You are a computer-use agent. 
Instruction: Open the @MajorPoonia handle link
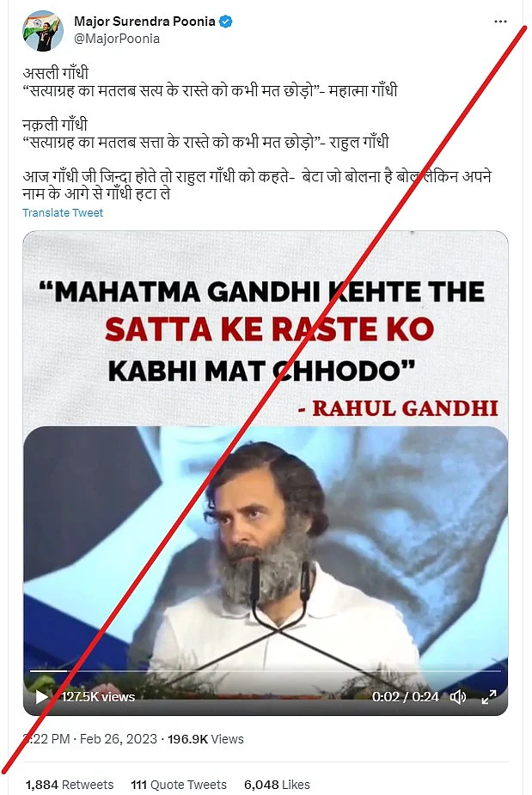[117, 39]
